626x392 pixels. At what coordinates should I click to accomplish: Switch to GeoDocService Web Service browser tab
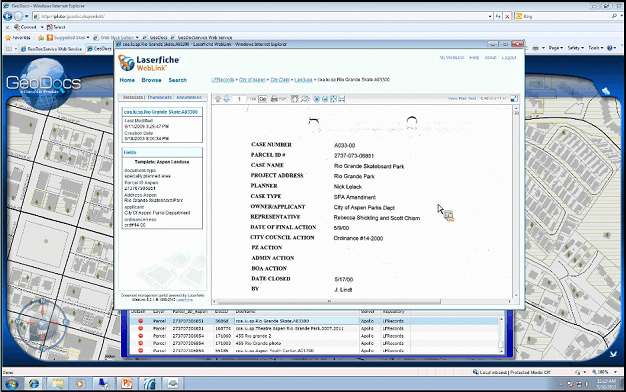51,49
